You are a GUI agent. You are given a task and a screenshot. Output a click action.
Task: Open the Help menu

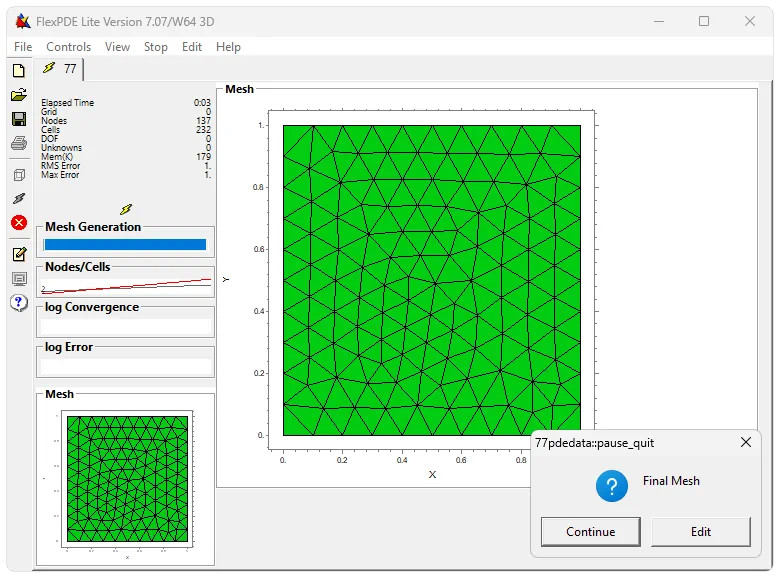tap(228, 47)
